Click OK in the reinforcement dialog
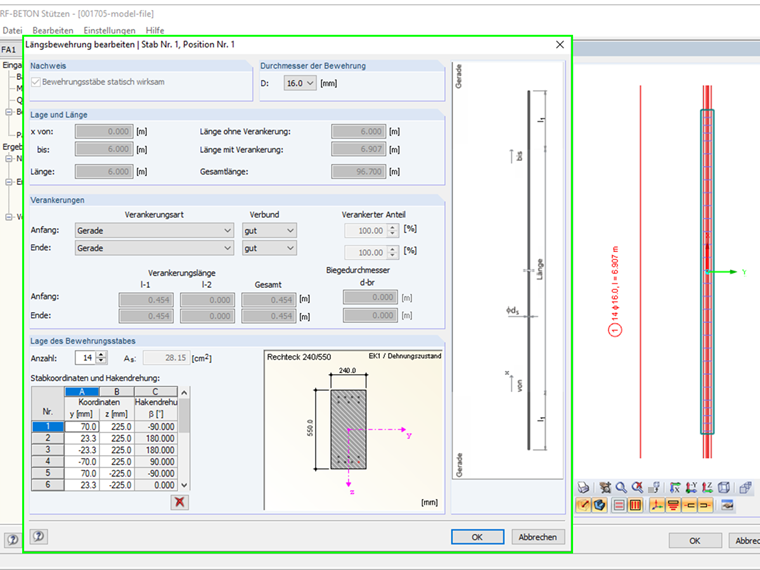This screenshot has height=570, width=760. 477,537
